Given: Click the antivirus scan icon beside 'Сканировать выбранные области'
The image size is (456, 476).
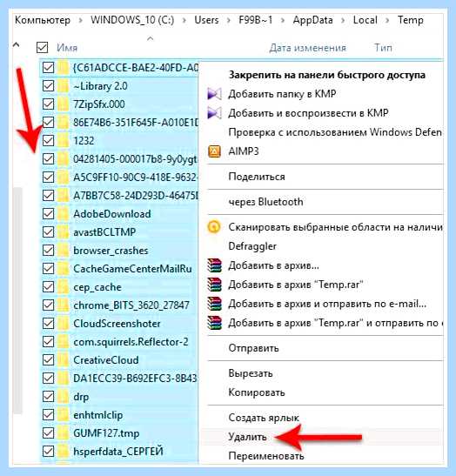Looking at the screenshot, I should click(x=214, y=227).
